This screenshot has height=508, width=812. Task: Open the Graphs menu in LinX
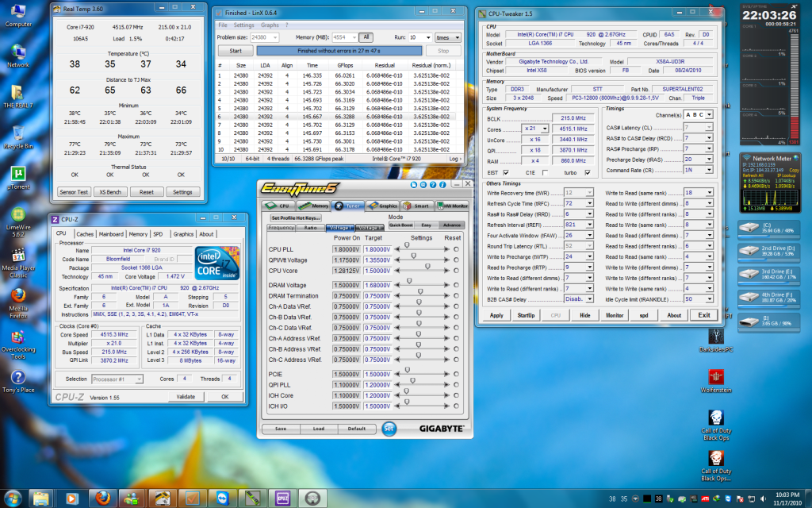[270, 25]
